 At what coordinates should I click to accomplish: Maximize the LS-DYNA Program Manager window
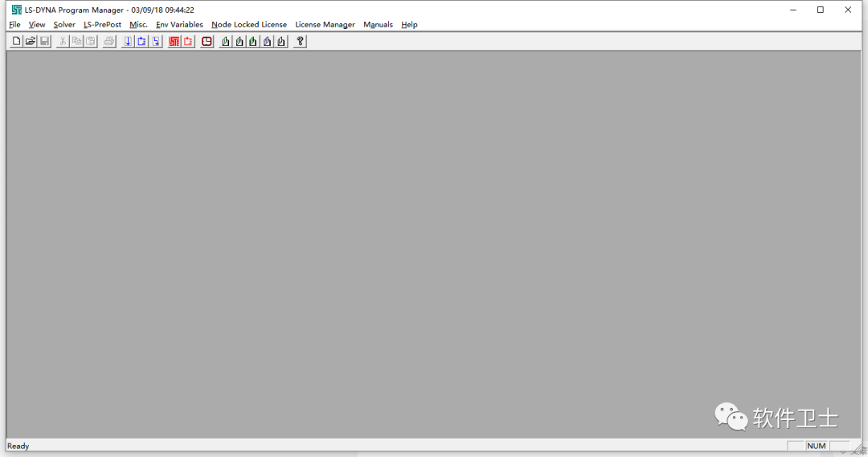coord(821,10)
